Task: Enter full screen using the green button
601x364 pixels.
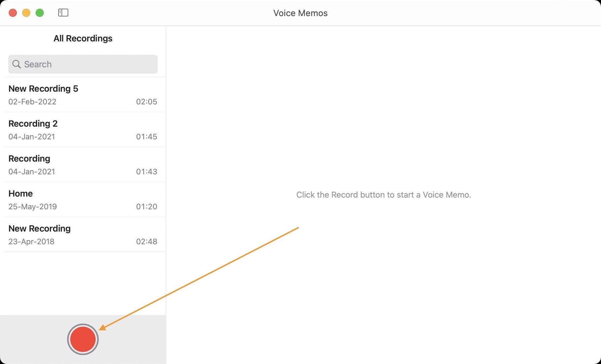Action: [x=40, y=13]
